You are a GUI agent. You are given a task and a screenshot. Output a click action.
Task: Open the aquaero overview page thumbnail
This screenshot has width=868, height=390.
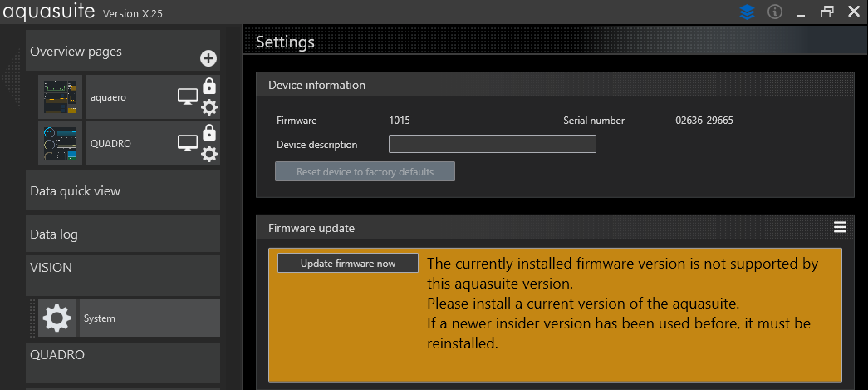61,97
